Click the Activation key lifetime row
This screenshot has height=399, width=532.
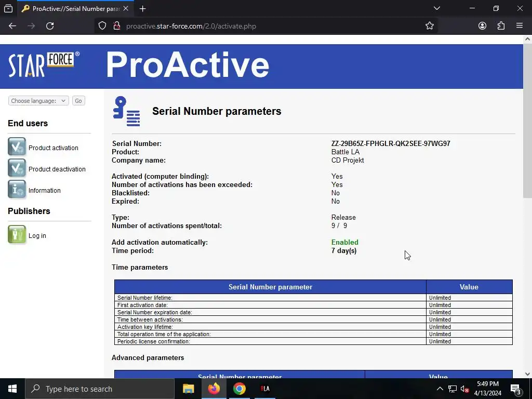(313, 327)
